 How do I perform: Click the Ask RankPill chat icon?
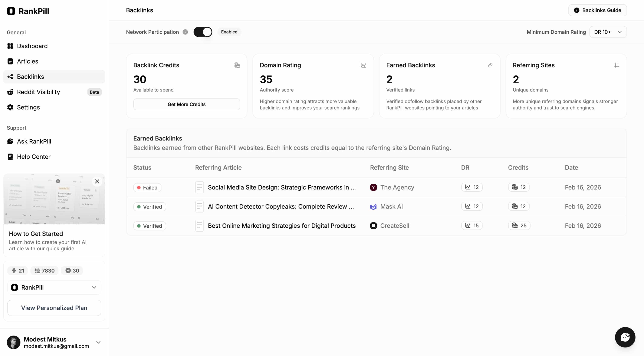tap(10, 141)
